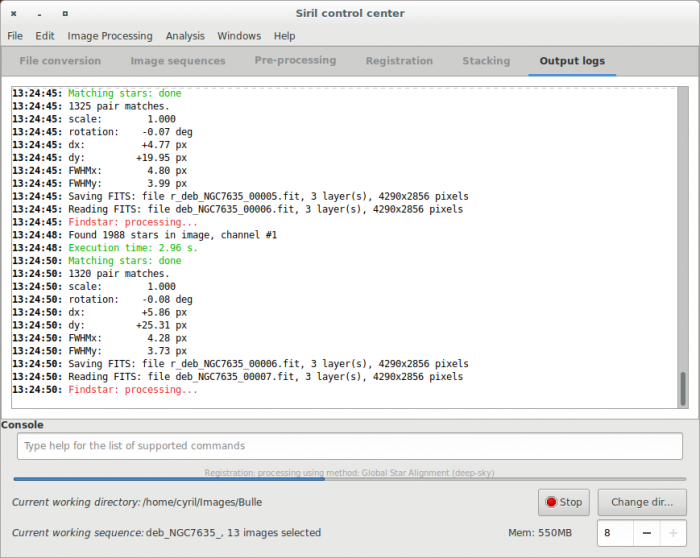
Task: Open the Windows menu
Action: tap(239, 36)
